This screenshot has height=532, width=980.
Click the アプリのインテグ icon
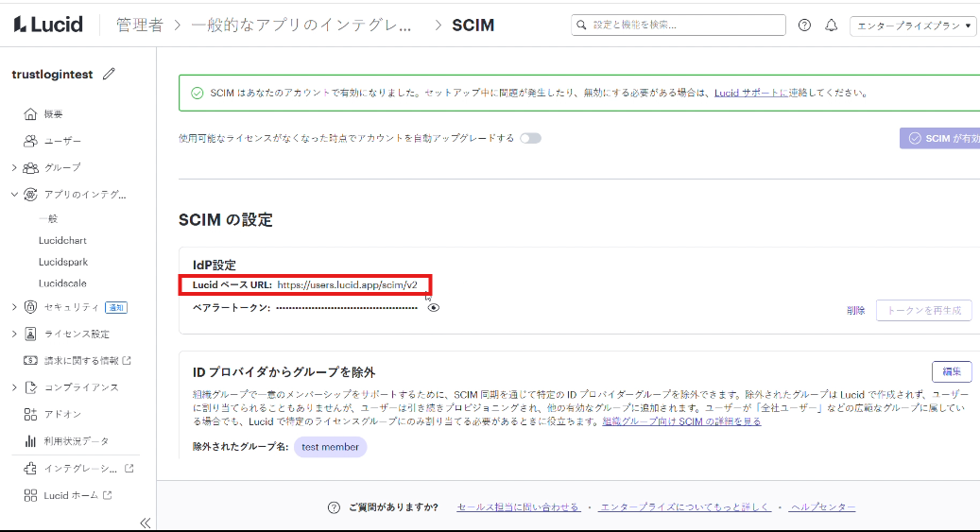pos(30,195)
